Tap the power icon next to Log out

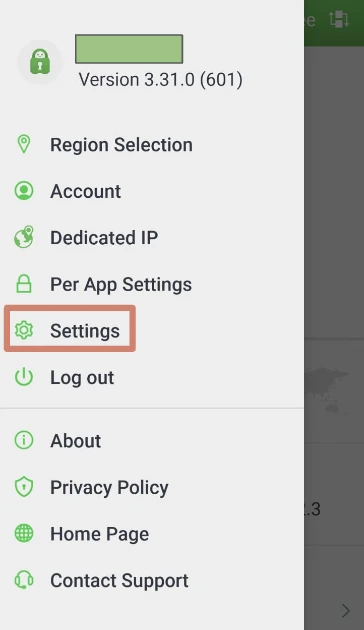tap(24, 377)
